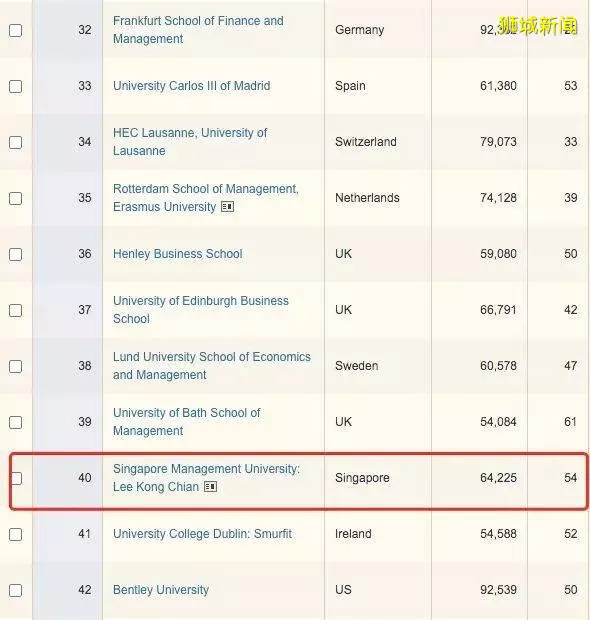This screenshot has width=590, height=620.
Task: Open University of Edinburgh Business School link
Action: 201,310
